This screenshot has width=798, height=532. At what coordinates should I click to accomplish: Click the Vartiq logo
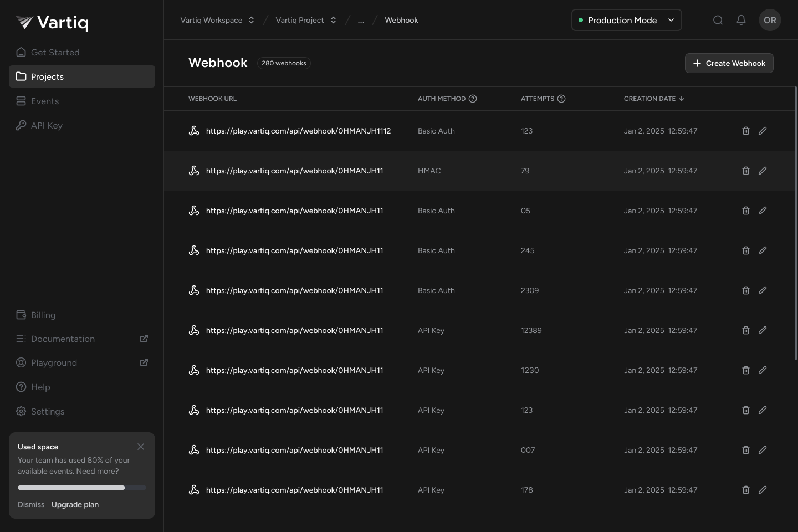52,22
